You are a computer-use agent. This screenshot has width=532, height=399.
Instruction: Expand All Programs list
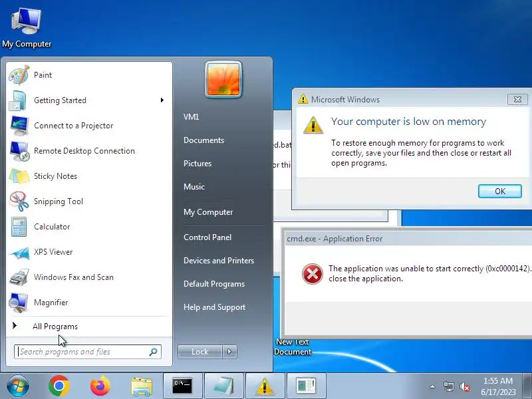click(x=88, y=327)
